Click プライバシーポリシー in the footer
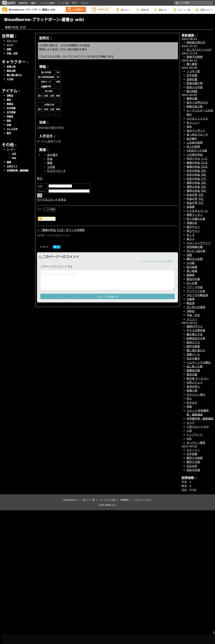Image resolution: width=215 pixels, height=644 pixels. pos(143,500)
